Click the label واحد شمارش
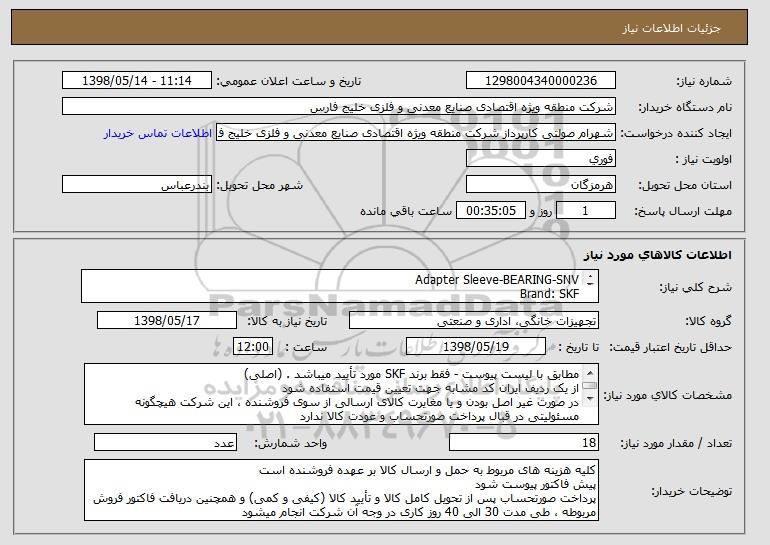 [x=291, y=444]
